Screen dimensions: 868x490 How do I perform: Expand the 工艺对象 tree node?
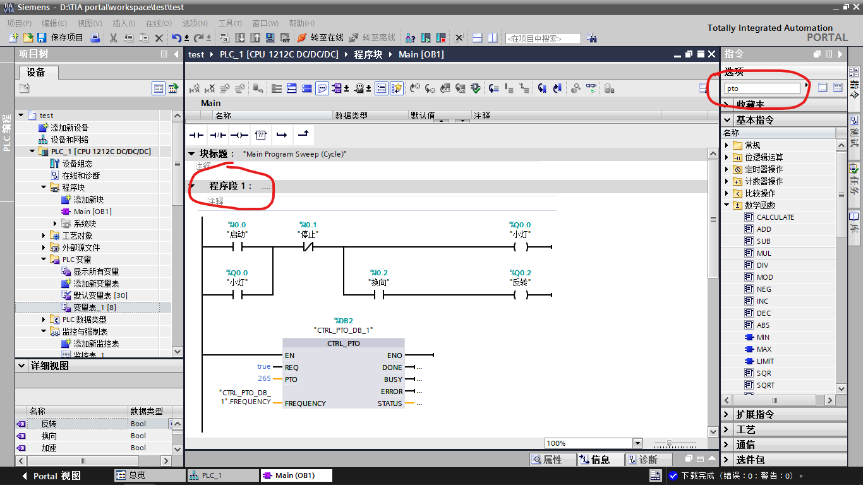click(44, 236)
